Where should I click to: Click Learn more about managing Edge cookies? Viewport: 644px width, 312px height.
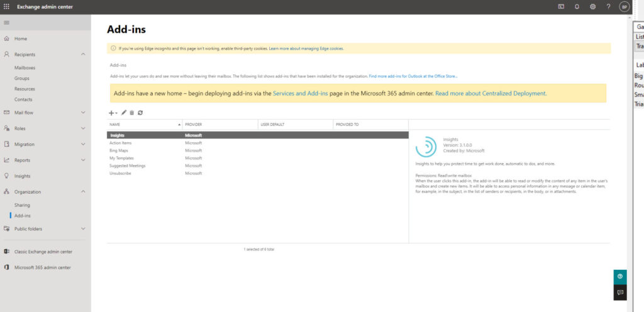coord(306,48)
